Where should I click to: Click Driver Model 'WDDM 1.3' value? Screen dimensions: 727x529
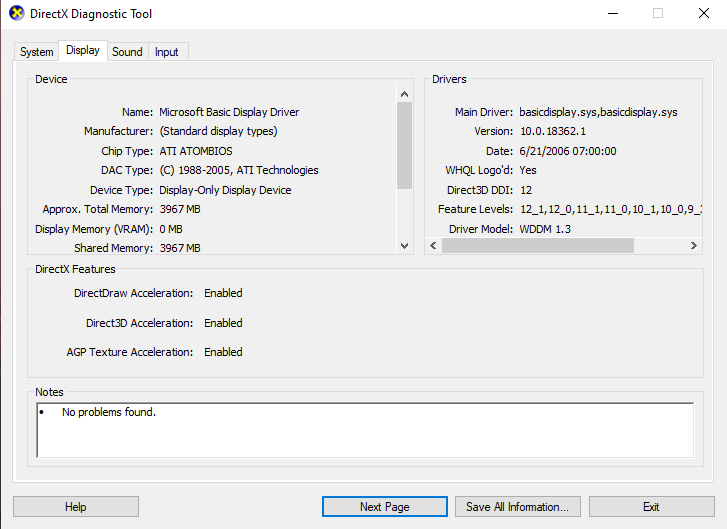[x=545, y=229]
